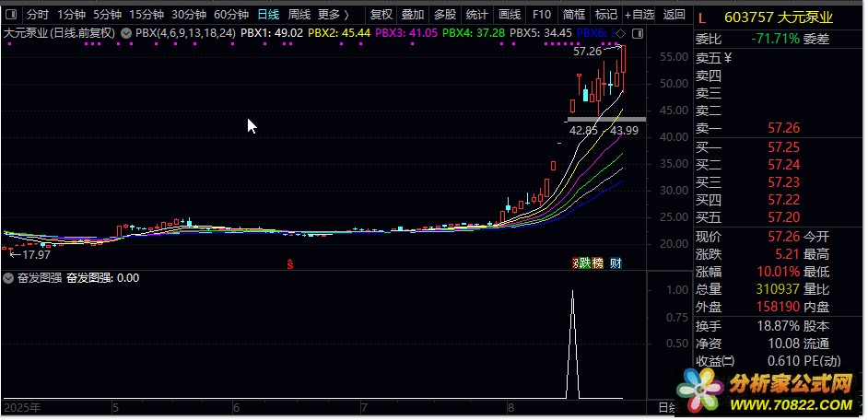Add stock via +自选 button
This screenshot has width=868, height=420.
tap(639, 15)
